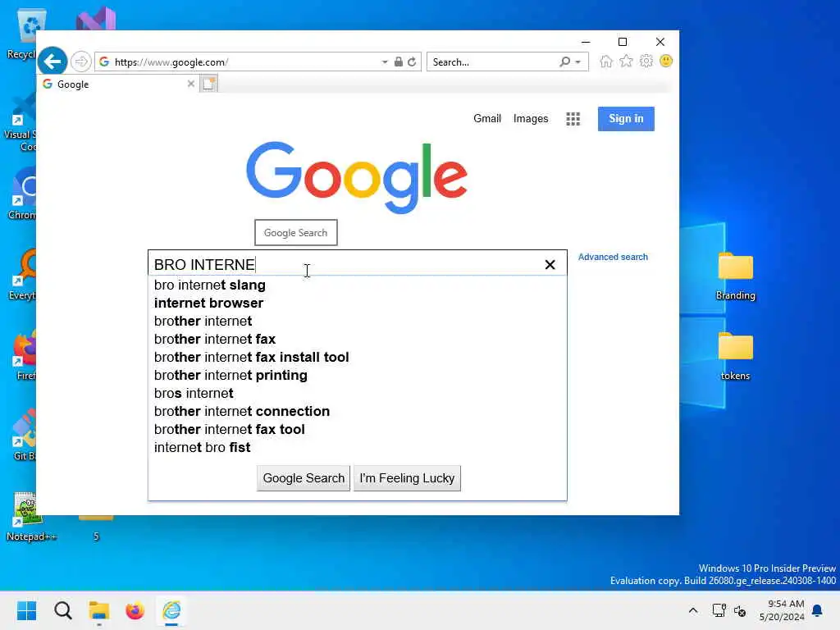The height and width of the screenshot is (630, 840).
Task: Select the Git Bash desktop shortcut
Action: coord(24,436)
